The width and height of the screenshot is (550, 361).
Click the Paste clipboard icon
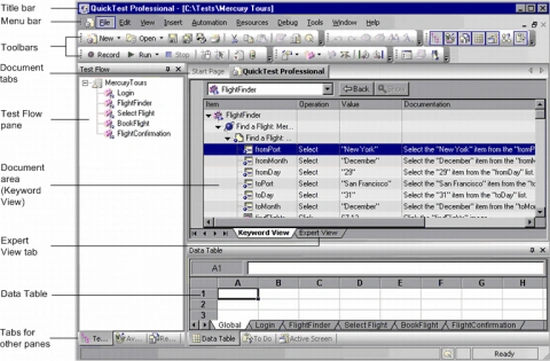click(262, 38)
